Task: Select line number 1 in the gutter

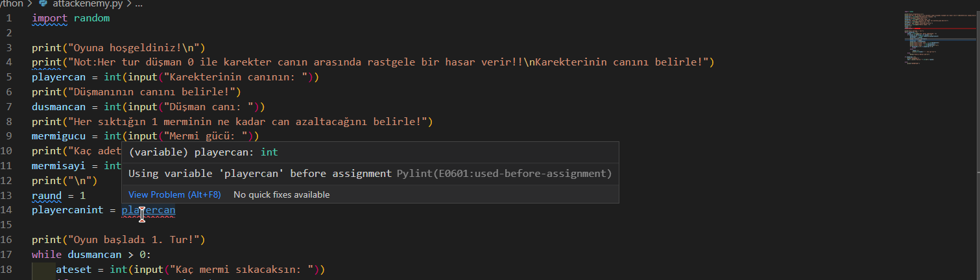Action: click(9, 18)
